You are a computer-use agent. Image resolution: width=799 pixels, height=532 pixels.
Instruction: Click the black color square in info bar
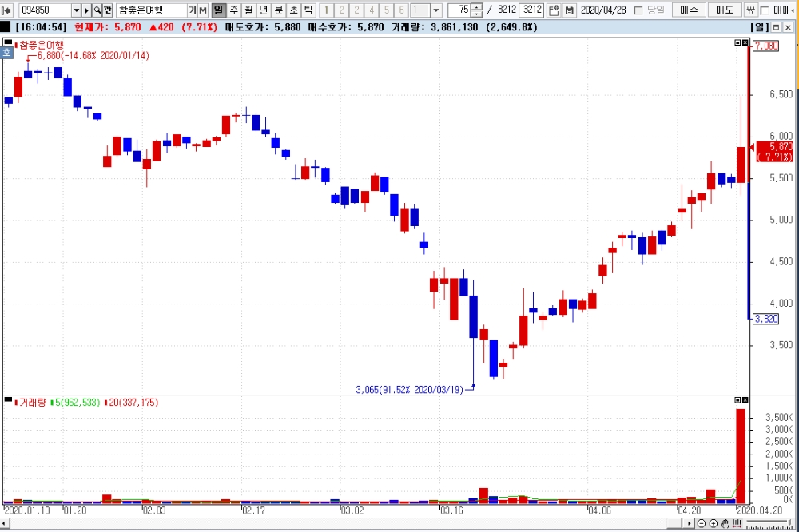6,27
